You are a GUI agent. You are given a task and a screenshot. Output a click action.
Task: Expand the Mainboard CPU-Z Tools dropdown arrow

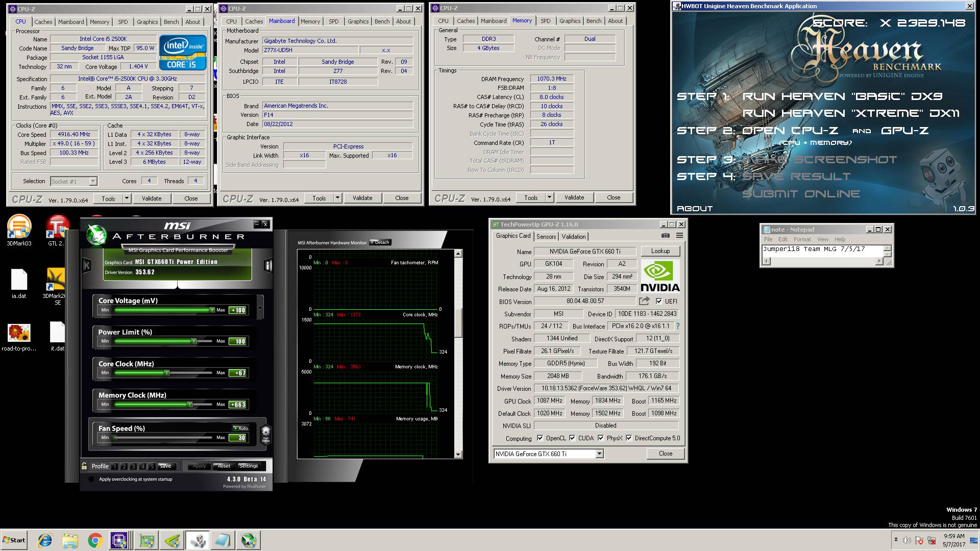[x=337, y=197]
